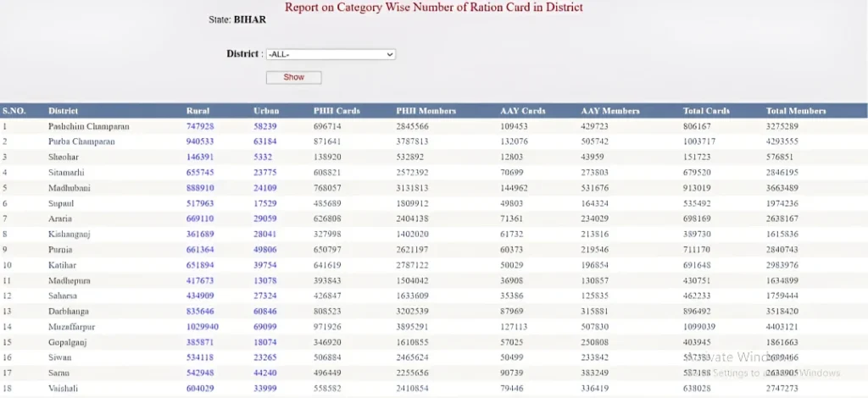Click Muzaffarpur's Urban number 69099
Screen dimensions: 868x398
click(265, 326)
